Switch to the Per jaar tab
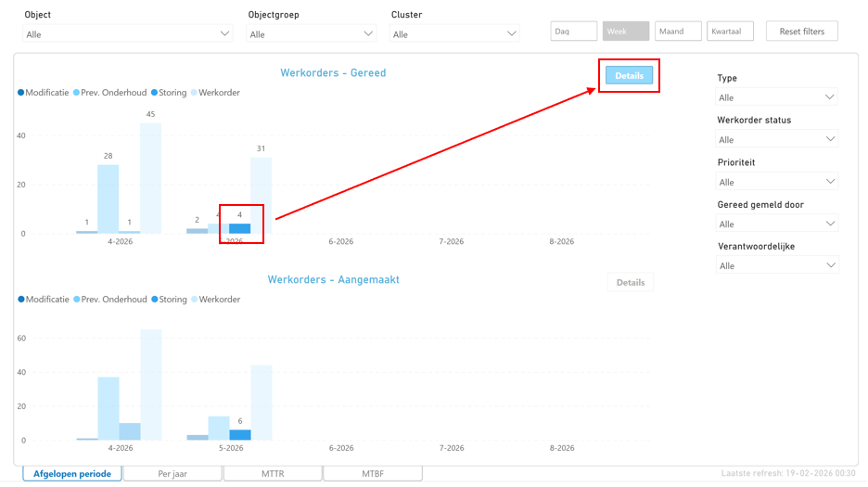 tap(172, 474)
